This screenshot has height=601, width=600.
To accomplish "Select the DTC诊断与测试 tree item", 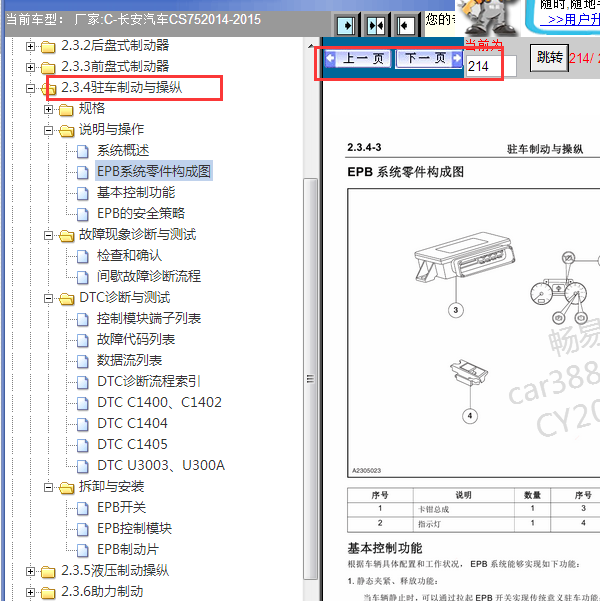I will [125, 297].
